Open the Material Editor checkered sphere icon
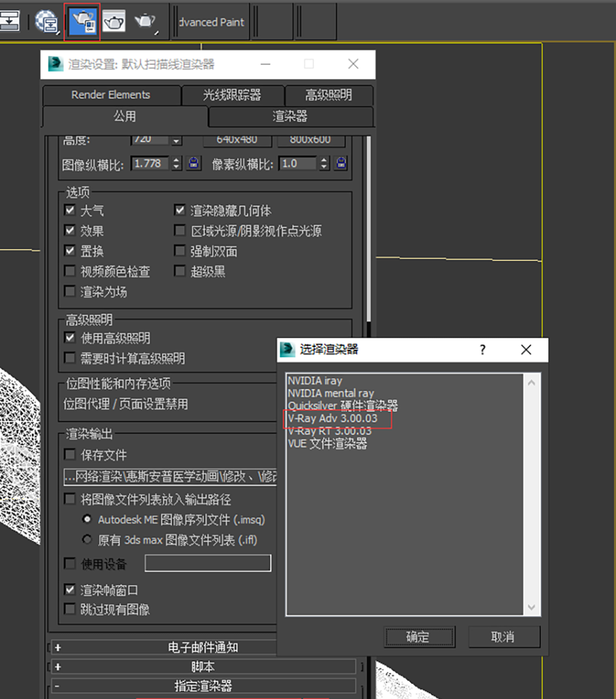 tap(47, 21)
